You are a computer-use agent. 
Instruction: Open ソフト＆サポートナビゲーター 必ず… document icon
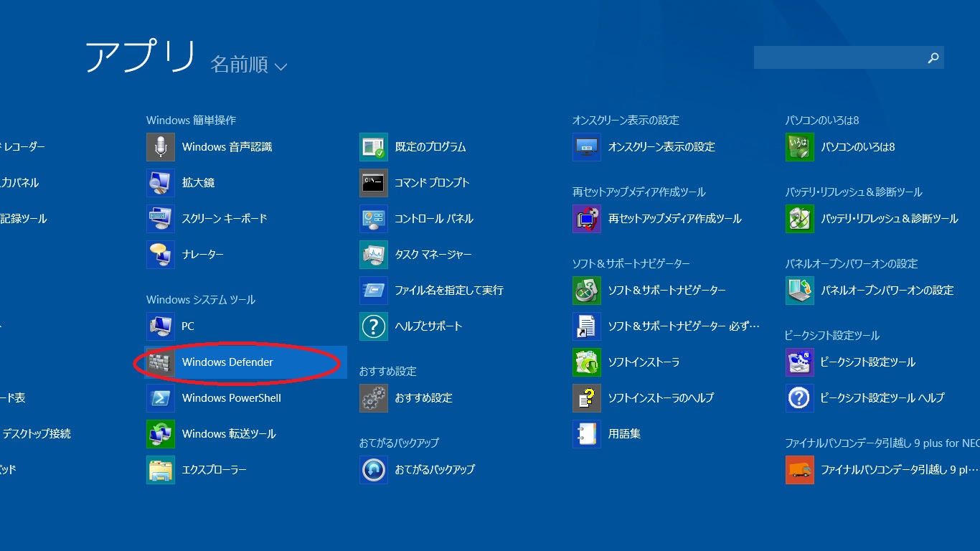pos(587,326)
